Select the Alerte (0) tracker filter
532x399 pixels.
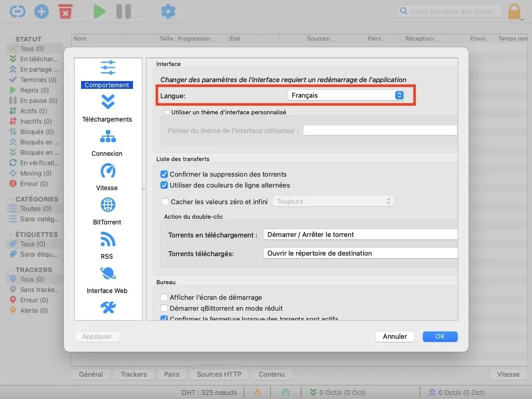(x=34, y=310)
